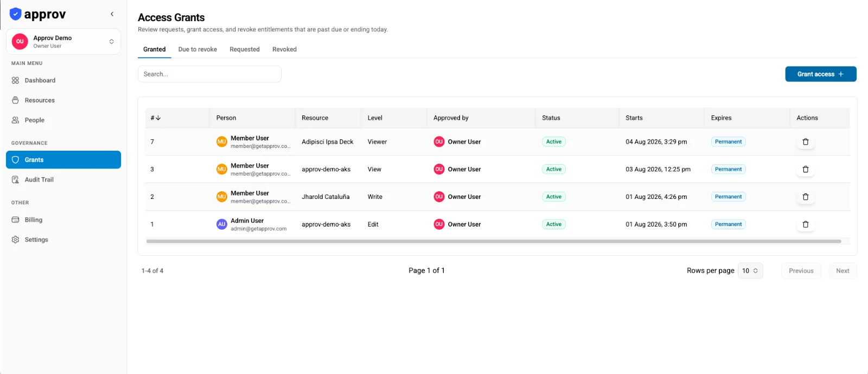
Task: Click the OU approver avatar in row 1
Action: coord(439,224)
